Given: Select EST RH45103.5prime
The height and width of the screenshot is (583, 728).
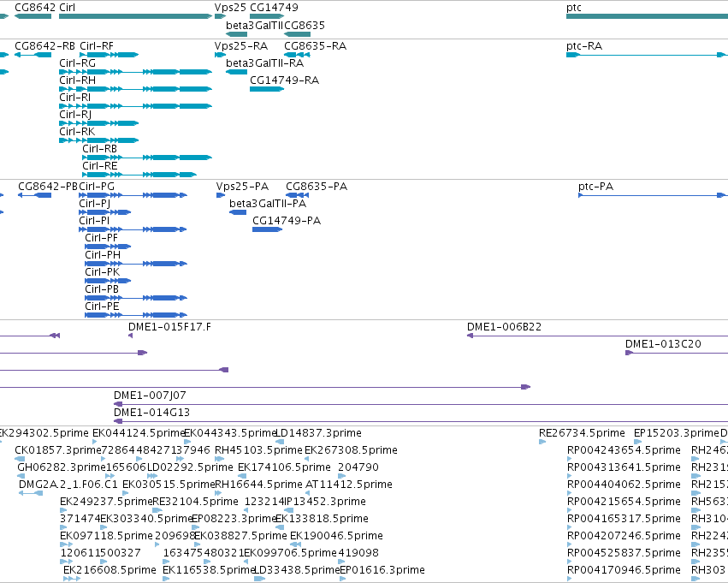Looking at the screenshot, I should click(258, 450).
